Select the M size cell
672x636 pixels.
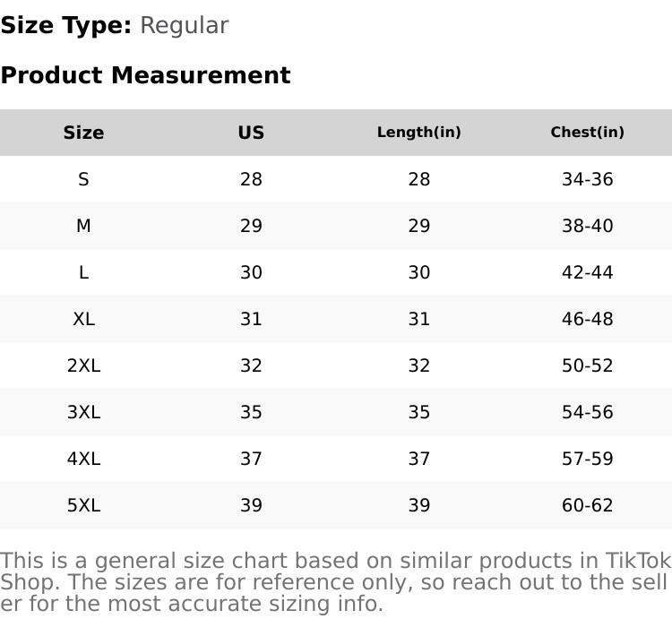coord(83,226)
